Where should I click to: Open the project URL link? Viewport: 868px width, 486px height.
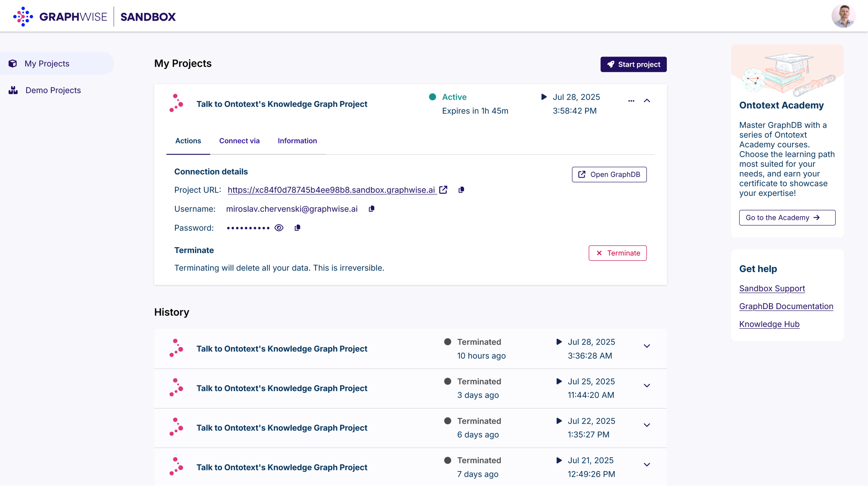tap(332, 190)
